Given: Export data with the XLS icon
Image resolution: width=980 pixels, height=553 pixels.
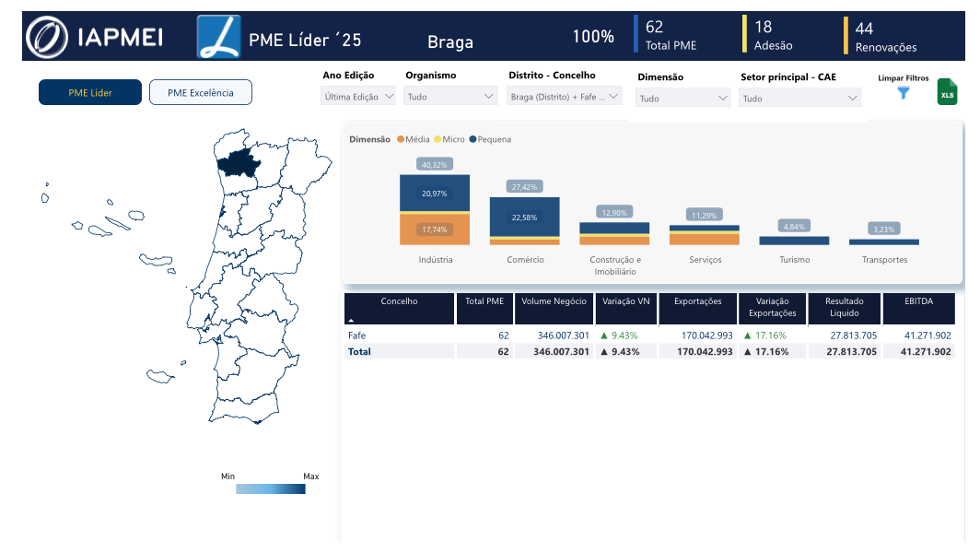Looking at the screenshot, I should point(947,92).
